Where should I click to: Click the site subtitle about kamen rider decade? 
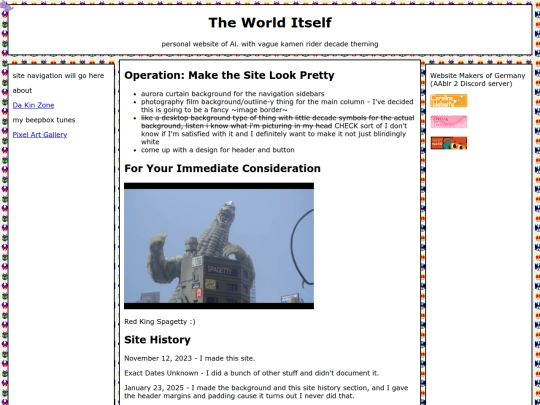click(x=270, y=44)
